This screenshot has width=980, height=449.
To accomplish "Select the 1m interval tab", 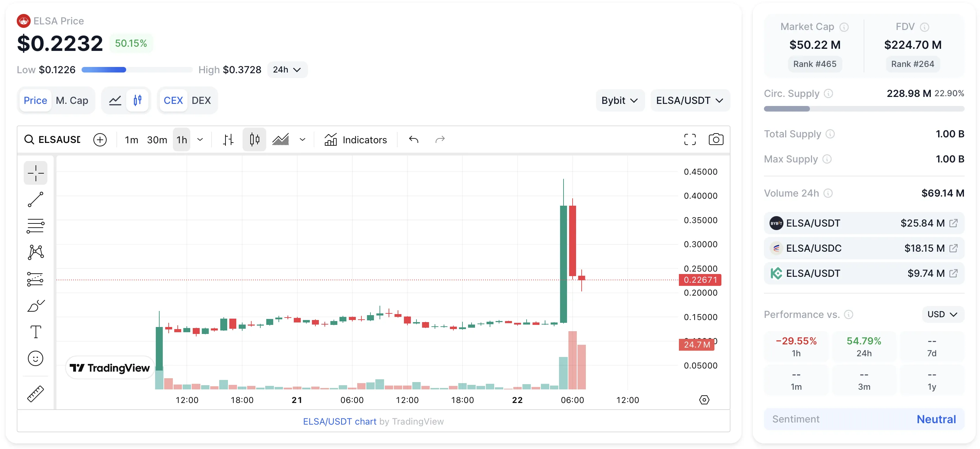I will pyautogui.click(x=131, y=140).
